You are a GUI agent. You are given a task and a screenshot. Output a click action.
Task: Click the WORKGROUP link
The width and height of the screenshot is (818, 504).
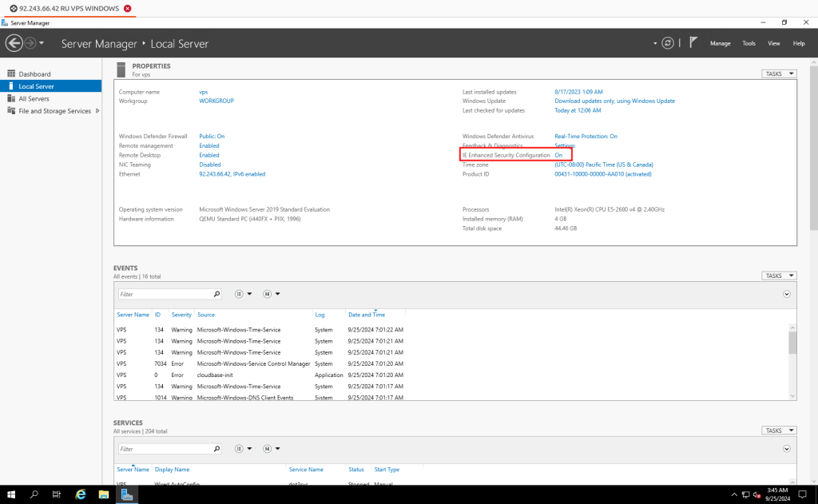coord(216,101)
